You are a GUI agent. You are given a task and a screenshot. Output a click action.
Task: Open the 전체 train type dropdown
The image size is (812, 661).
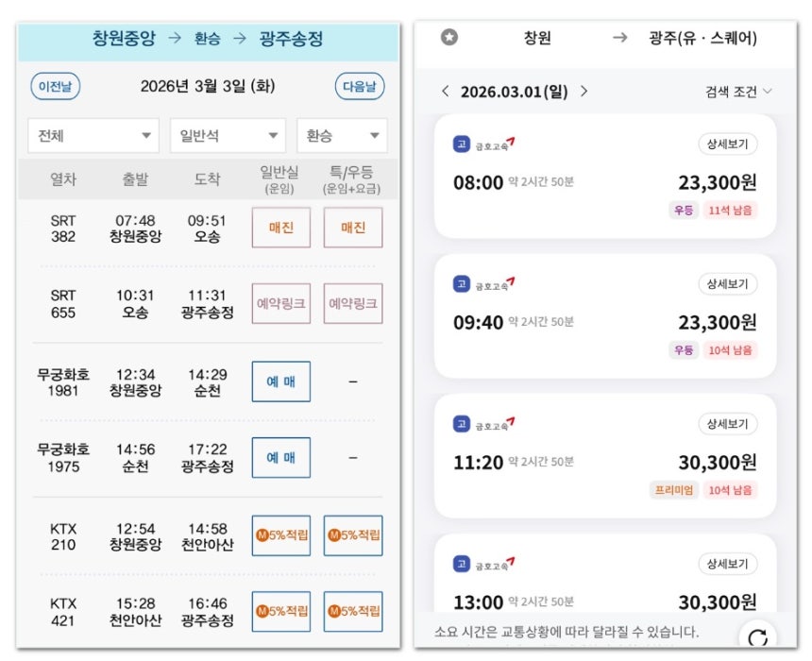pos(93,136)
